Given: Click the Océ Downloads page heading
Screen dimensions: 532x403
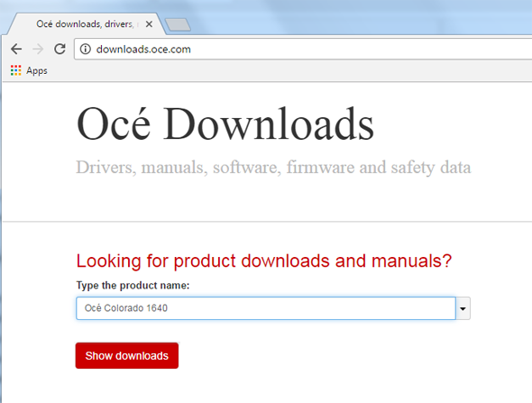Looking at the screenshot, I should tap(225, 124).
